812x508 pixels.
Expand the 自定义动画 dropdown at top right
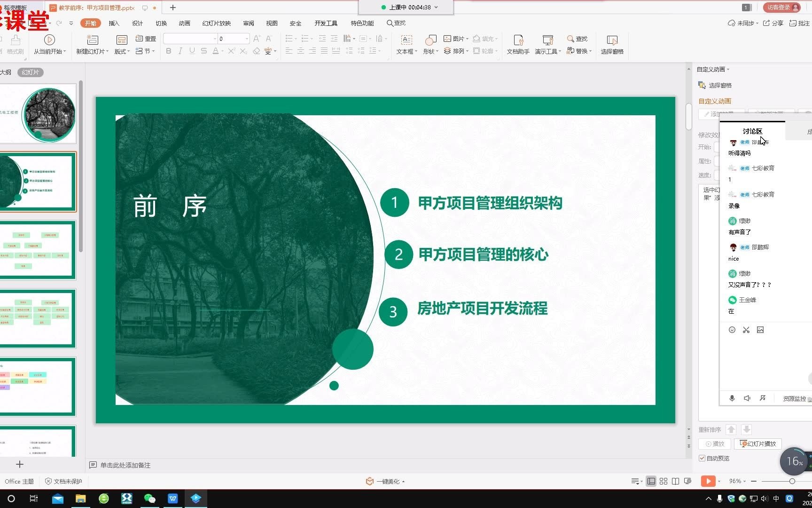(727, 69)
